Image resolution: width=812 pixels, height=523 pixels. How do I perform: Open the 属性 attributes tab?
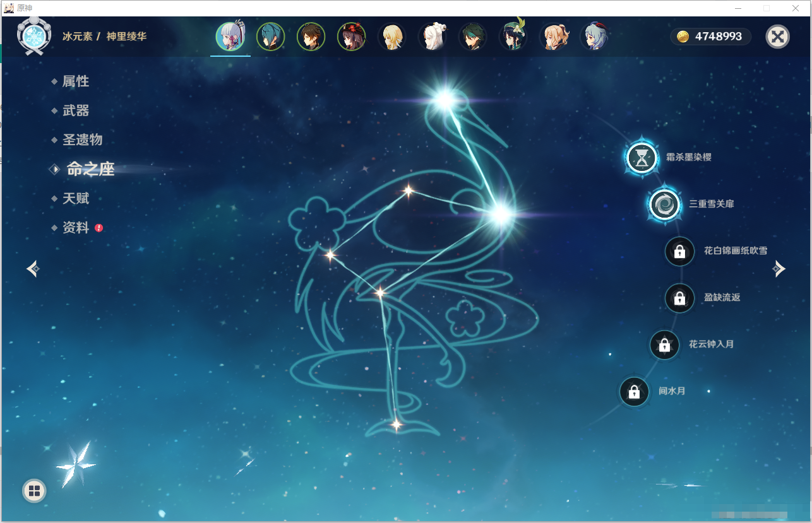(x=76, y=81)
